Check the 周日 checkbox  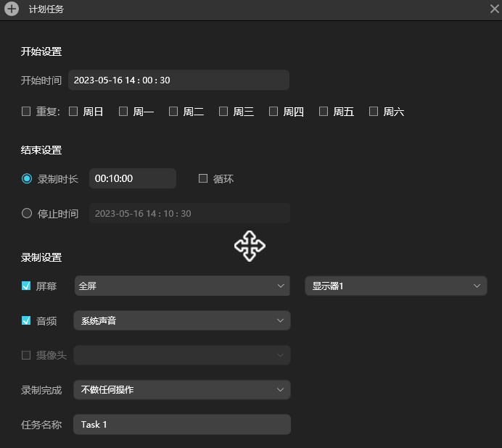click(x=73, y=112)
